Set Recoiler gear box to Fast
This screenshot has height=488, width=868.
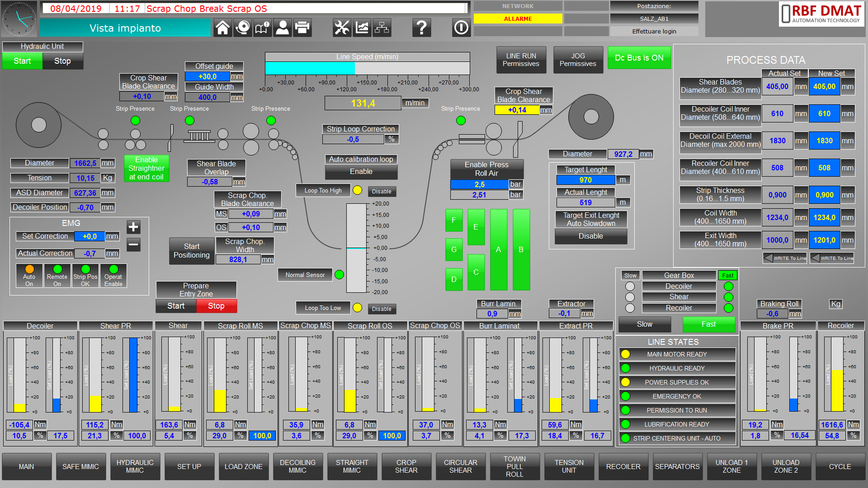[728, 308]
